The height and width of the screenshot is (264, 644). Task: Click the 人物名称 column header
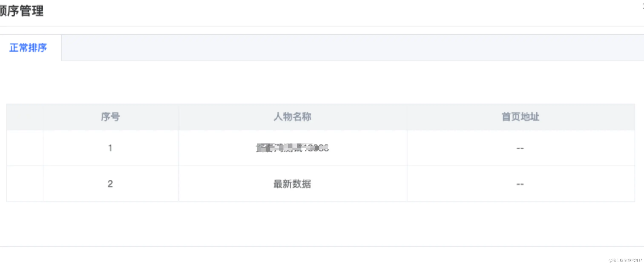tap(292, 117)
